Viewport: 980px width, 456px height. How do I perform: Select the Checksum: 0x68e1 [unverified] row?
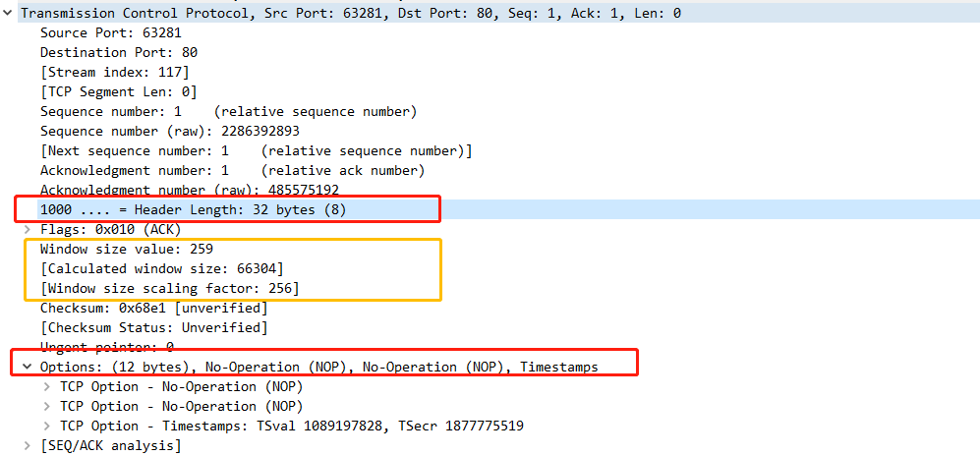pos(153,308)
